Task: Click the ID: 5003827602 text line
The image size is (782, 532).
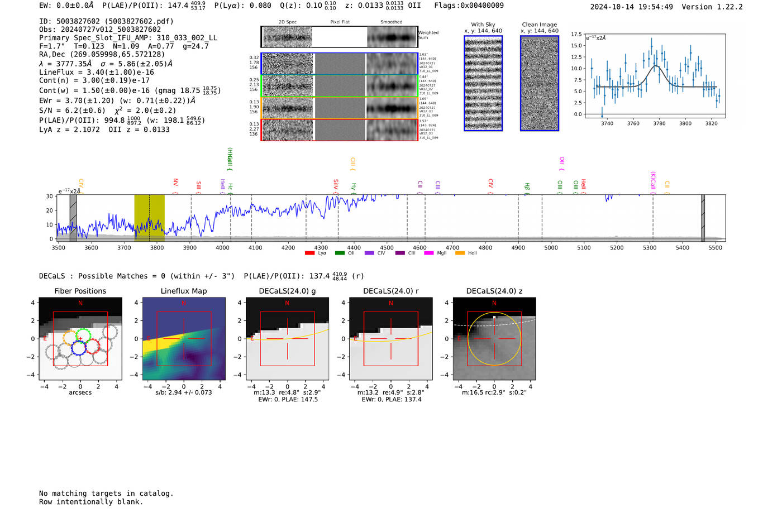Action: (106, 21)
